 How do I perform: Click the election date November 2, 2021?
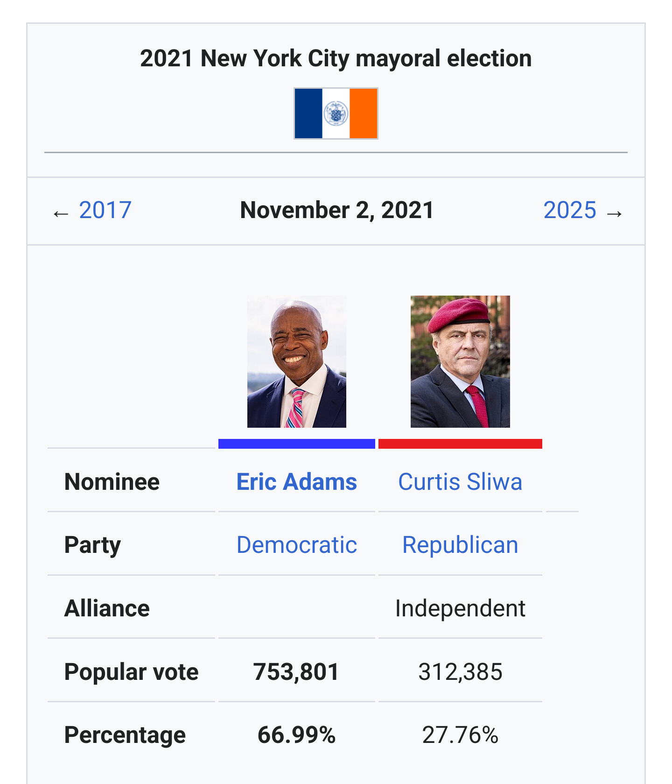(336, 210)
